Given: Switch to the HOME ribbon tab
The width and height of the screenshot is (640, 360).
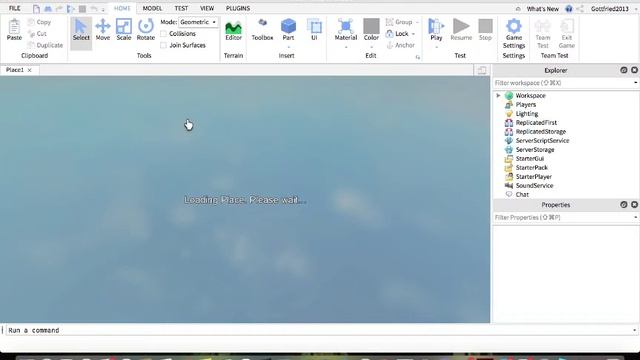Looking at the screenshot, I should tap(122, 8).
